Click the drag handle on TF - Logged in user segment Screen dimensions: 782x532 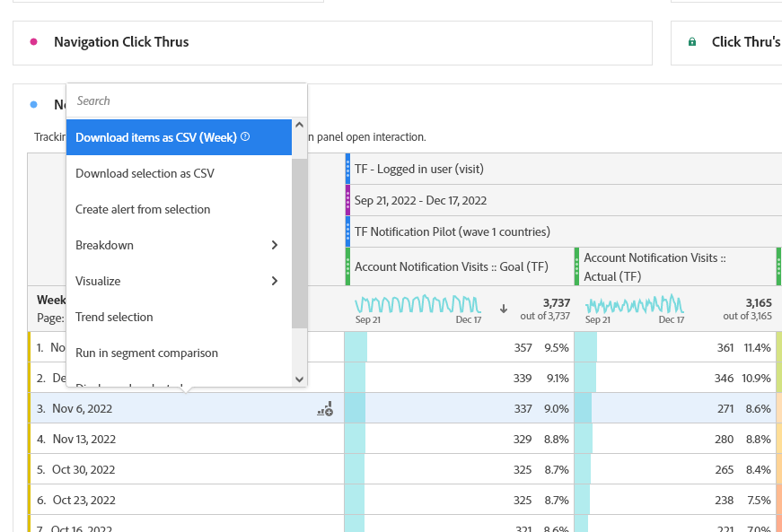[348, 169]
